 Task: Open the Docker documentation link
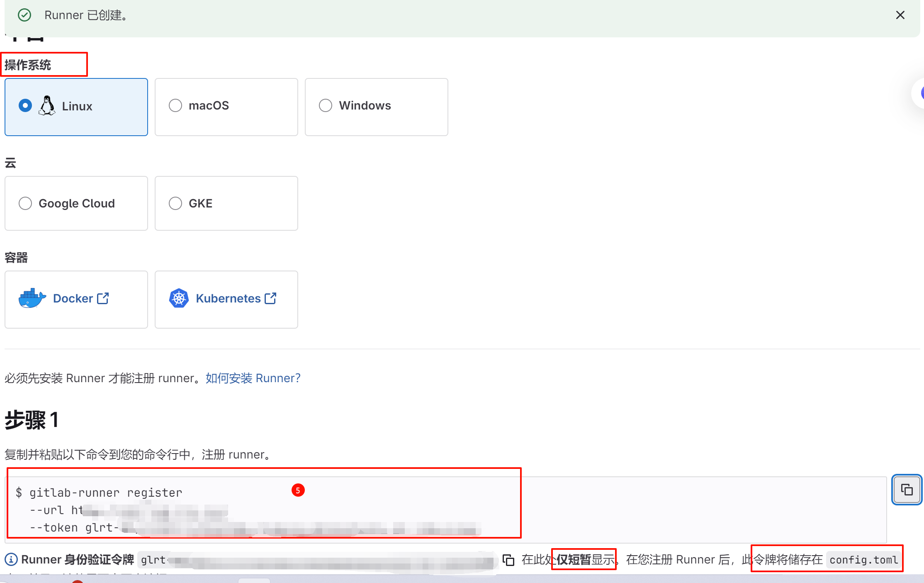[x=73, y=298]
